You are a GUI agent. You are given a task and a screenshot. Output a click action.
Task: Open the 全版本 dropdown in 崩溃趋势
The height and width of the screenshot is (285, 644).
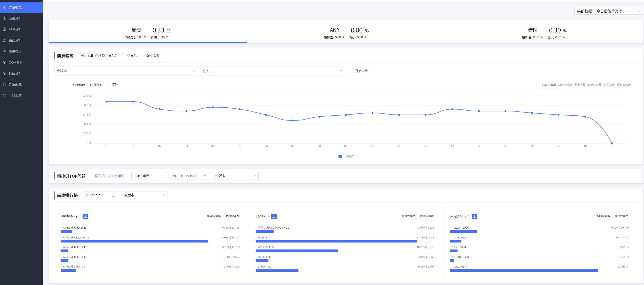pyautogui.click(x=126, y=71)
